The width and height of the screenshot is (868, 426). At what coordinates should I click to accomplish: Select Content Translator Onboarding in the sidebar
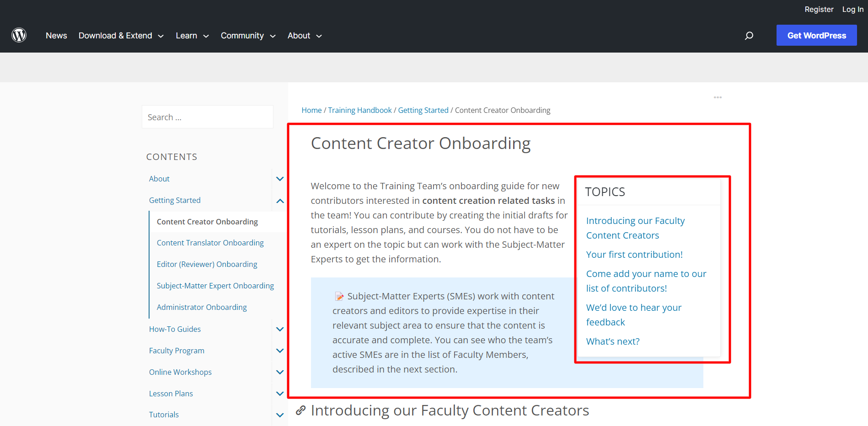pos(210,242)
